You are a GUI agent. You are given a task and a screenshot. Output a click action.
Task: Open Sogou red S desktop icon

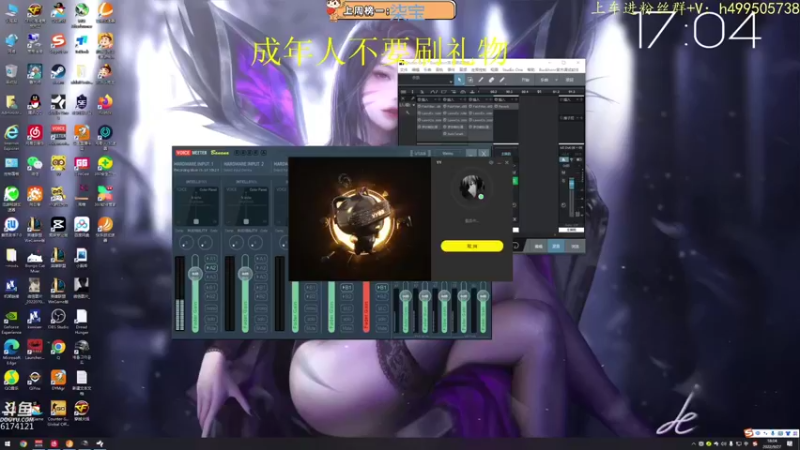tap(58, 41)
